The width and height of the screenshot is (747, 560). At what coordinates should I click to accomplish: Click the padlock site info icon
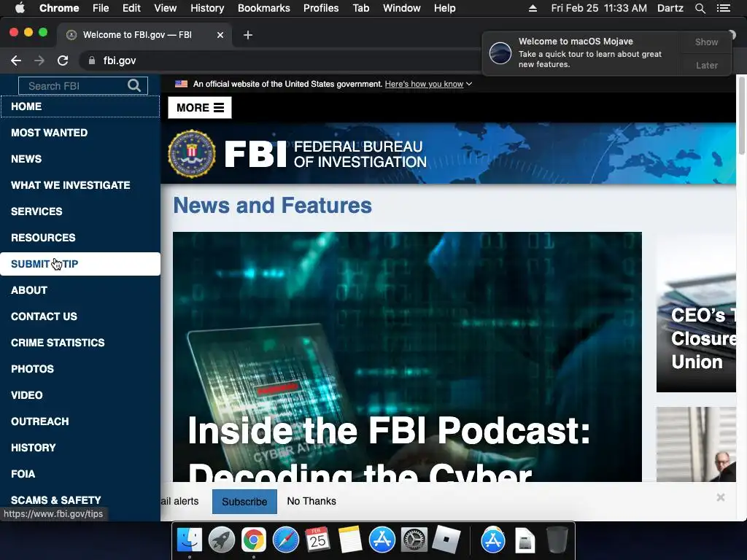(92, 61)
